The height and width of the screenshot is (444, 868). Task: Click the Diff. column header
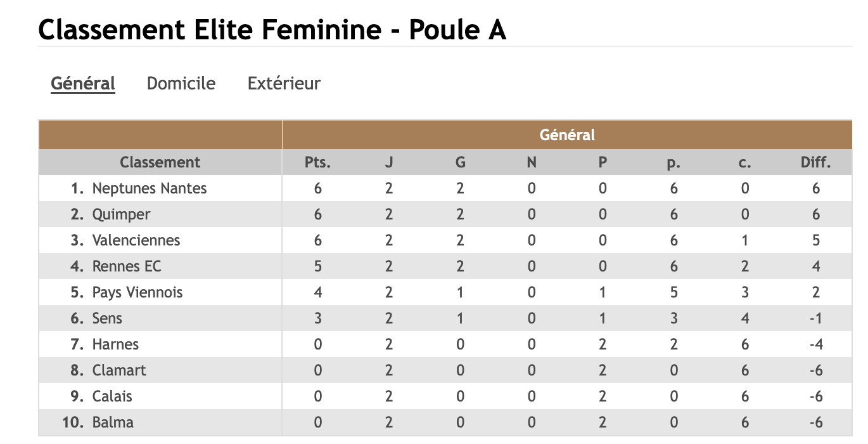(815, 162)
